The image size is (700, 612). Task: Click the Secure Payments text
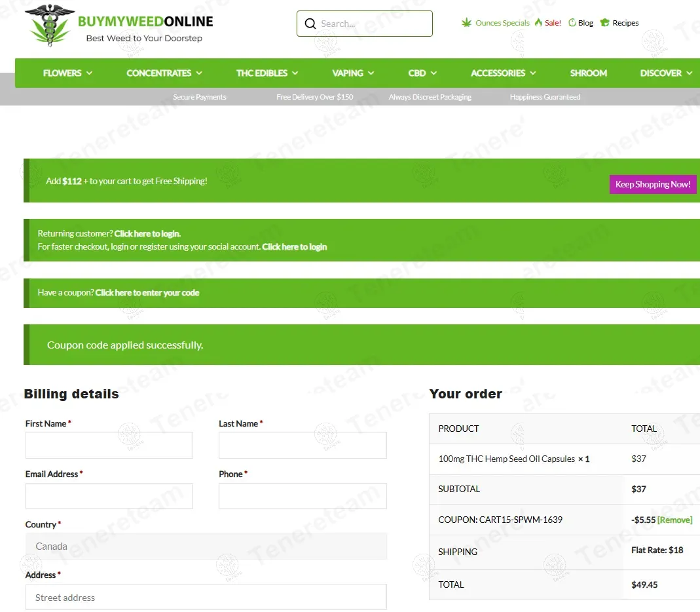point(200,97)
